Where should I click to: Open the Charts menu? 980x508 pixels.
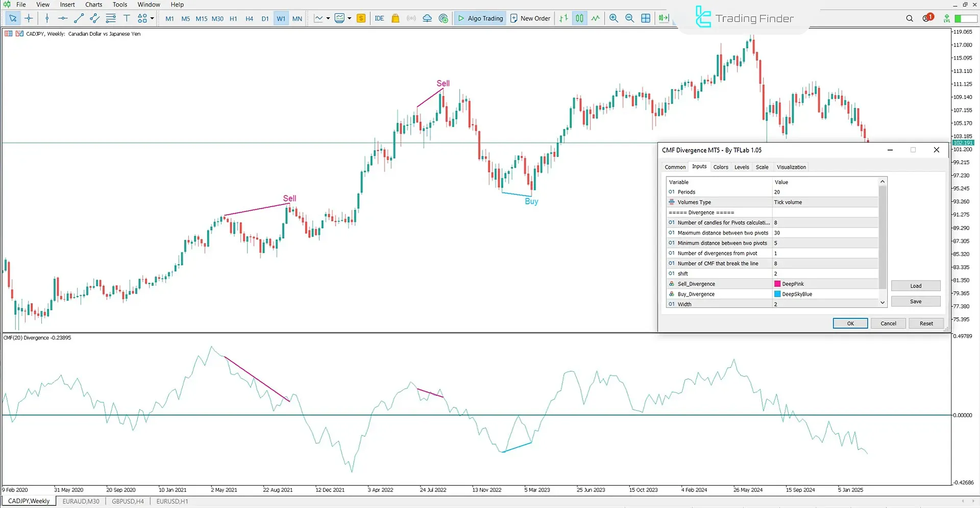(x=93, y=5)
